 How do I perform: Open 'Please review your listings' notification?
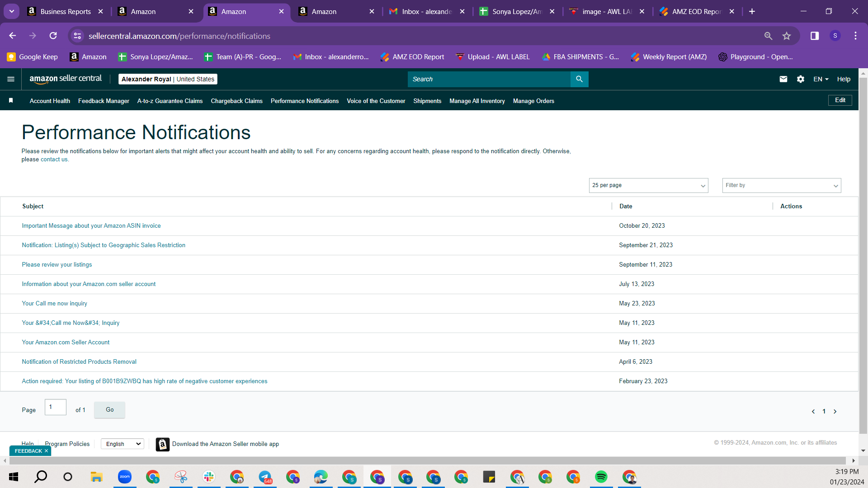pos(57,264)
